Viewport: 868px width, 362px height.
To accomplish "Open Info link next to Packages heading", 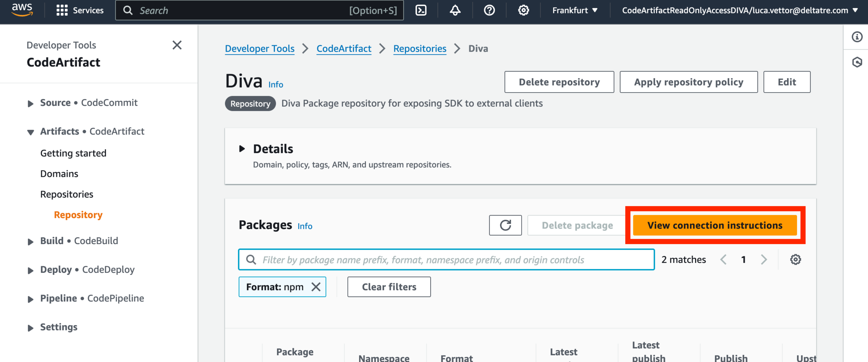I will click(x=305, y=226).
